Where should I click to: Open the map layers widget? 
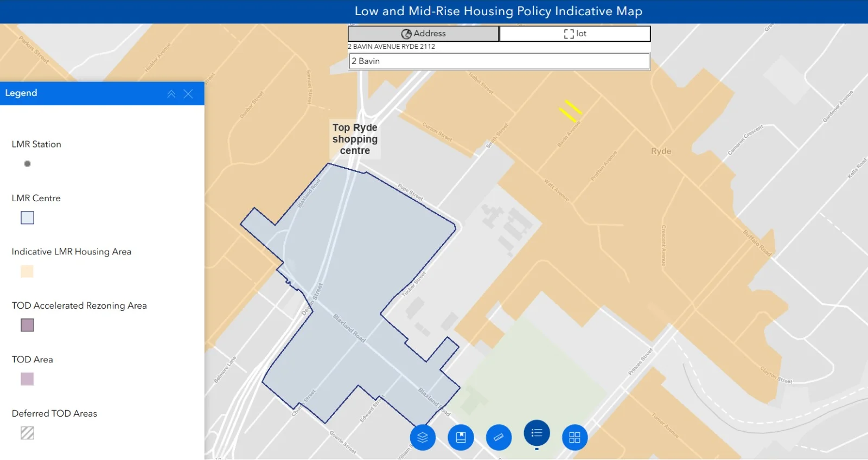tap(423, 437)
